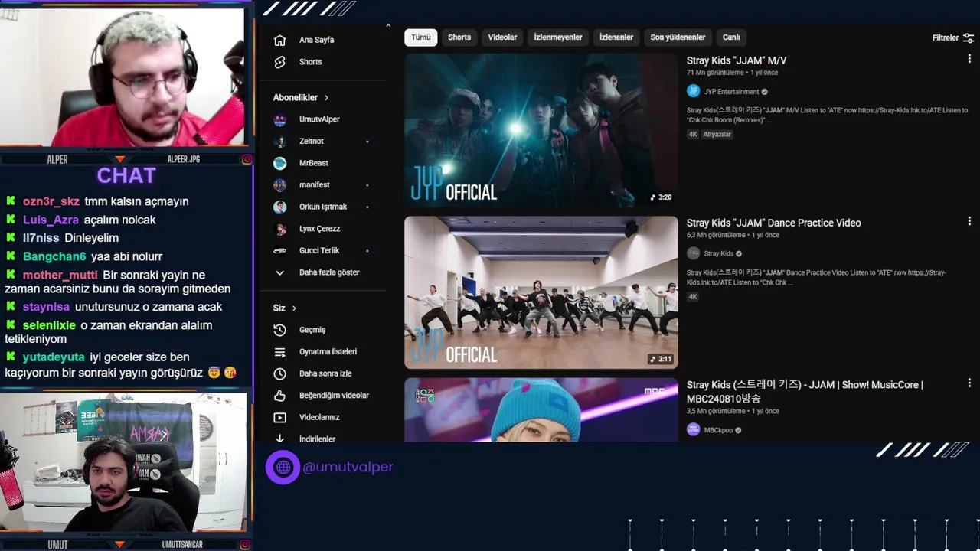
Task: Click the 4K badge on Dance Practice result
Action: click(693, 297)
